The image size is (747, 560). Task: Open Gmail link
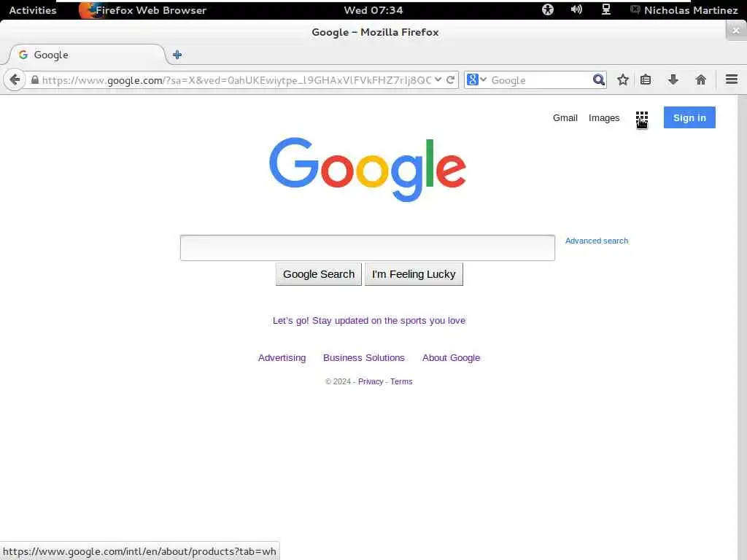click(x=565, y=117)
